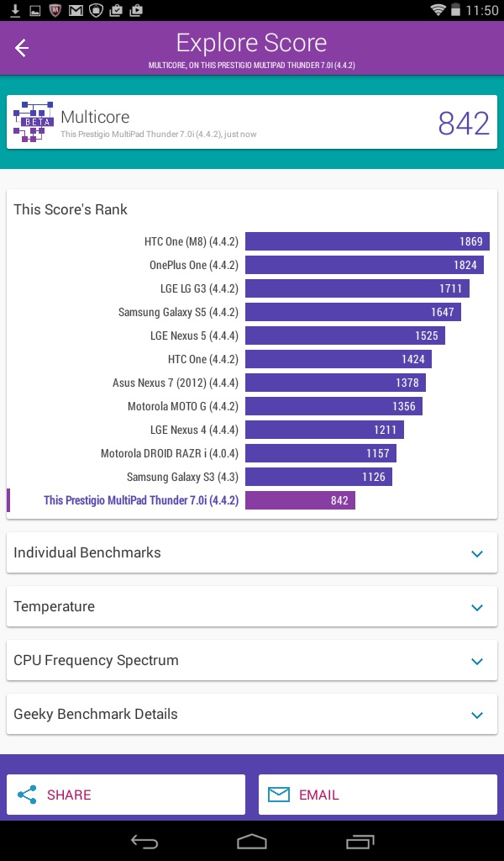Expand Geeky Benchmark Details section
Image resolution: width=504 pixels, height=861 pixels.
[477, 715]
